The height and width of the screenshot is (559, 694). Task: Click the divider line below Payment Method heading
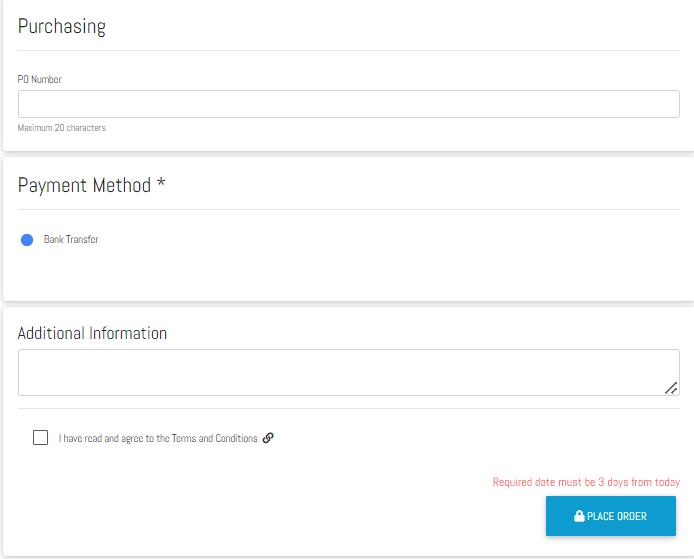pyautogui.click(x=348, y=209)
